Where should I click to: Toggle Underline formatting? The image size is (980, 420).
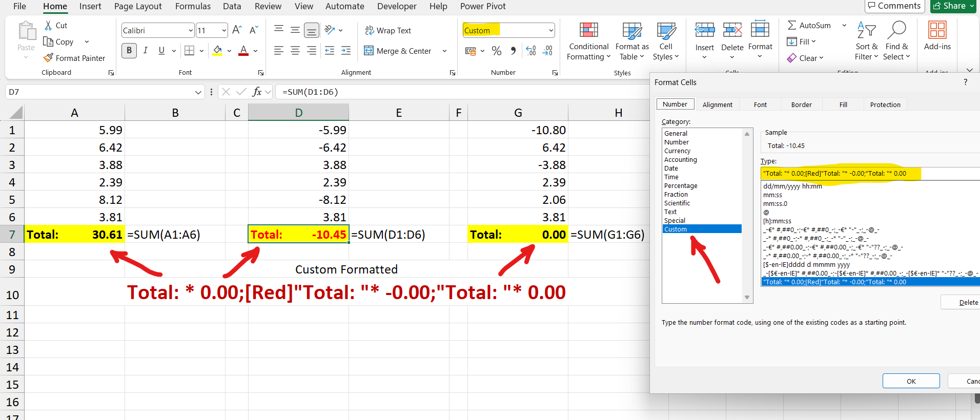[x=161, y=50]
